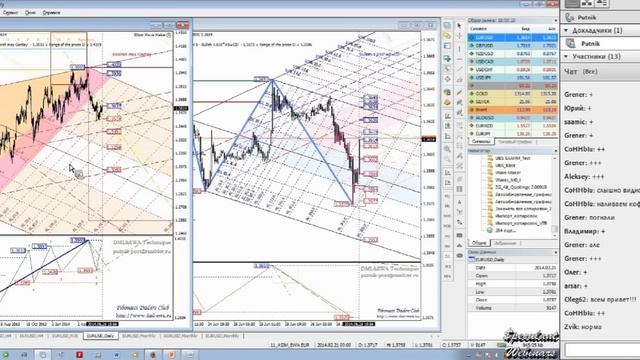The height and width of the screenshot is (360, 640).
Task: Select the USDJPY row in Market Watch
Action: (512, 78)
